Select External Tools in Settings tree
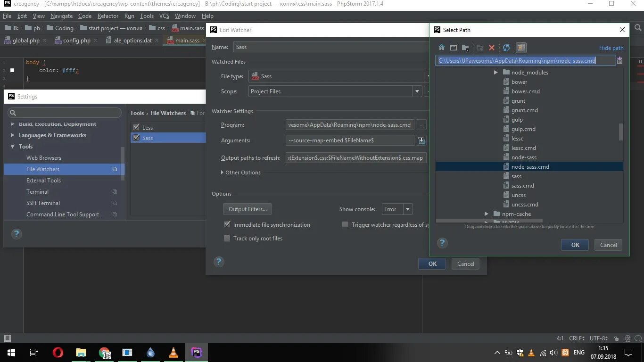Viewport: 644px width, 362px height. (44, 181)
